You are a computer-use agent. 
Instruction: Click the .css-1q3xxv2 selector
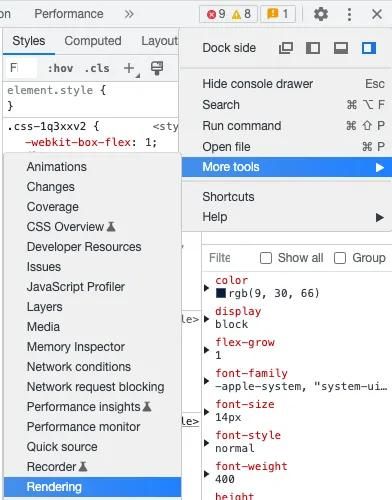click(47, 126)
